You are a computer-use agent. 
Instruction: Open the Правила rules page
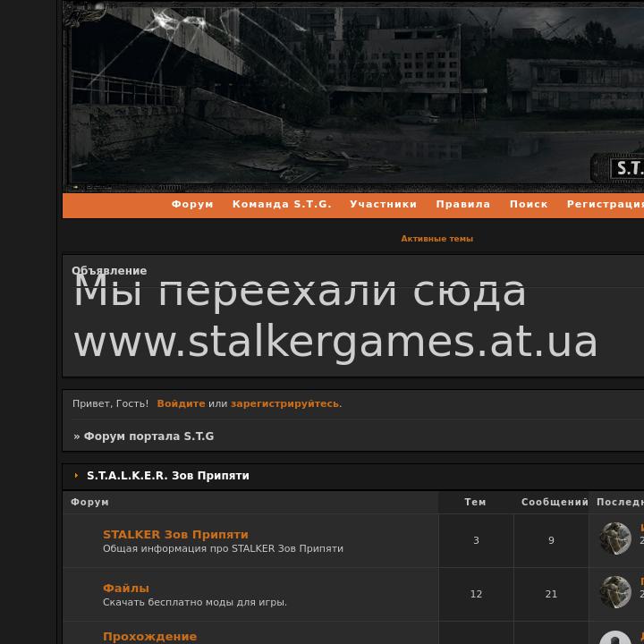pyautogui.click(x=463, y=204)
